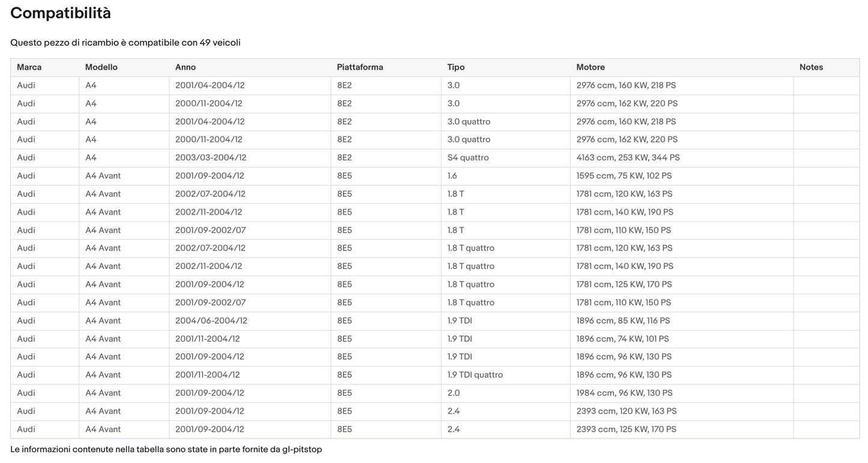Click the gl-pitstop information footer text

(166, 449)
